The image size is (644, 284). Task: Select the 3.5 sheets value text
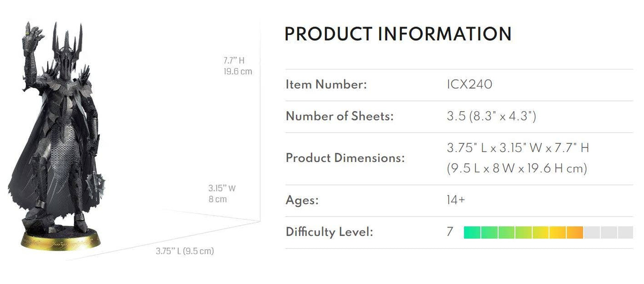coord(491,116)
